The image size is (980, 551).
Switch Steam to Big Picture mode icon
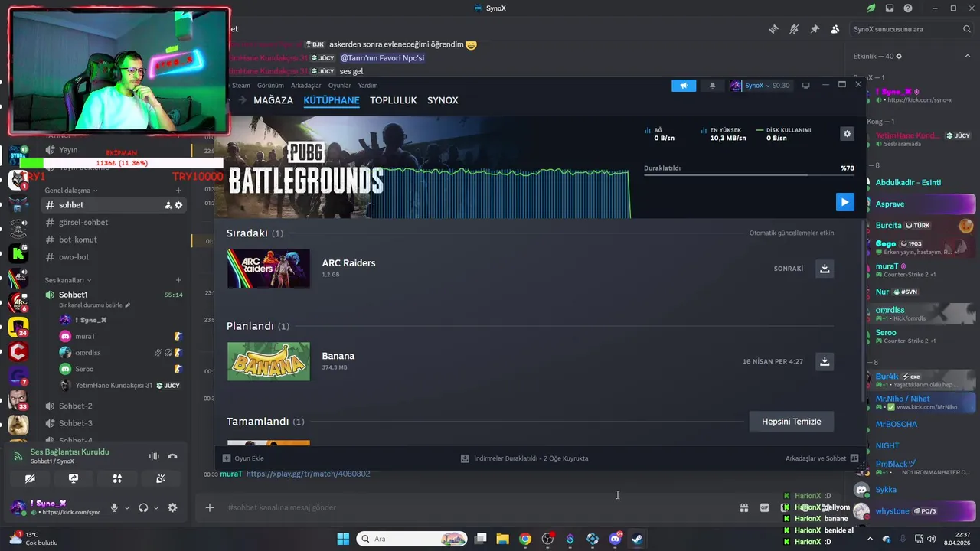(805, 86)
